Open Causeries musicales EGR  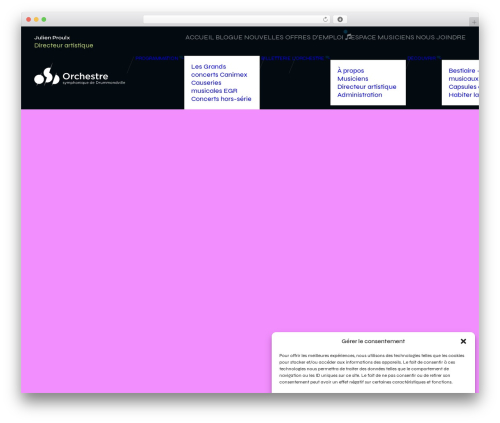[214, 87]
